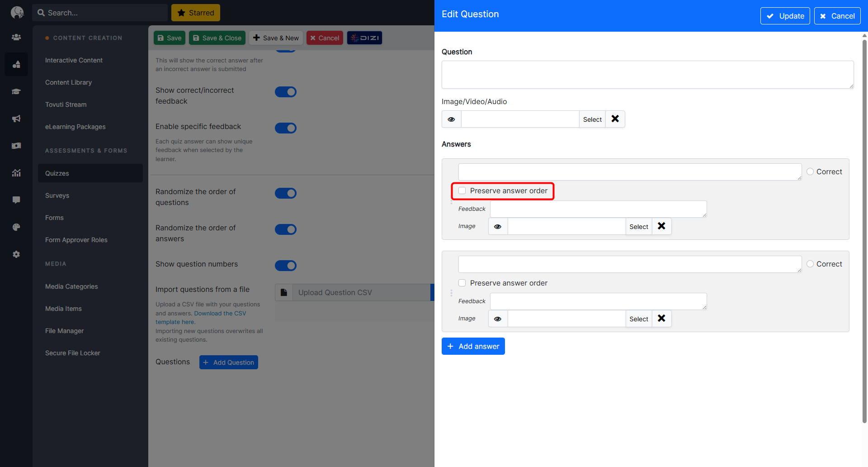Viewport: 868px width, 467px height.
Task: Clear the first answer's image with X
Action: [x=661, y=226]
